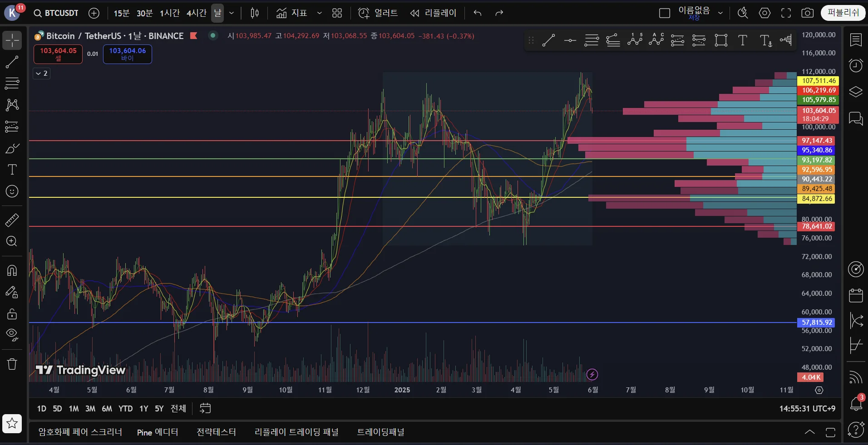This screenshot has height=445, width=868.
Task: Select the text annotation tool in sidebar
Action: point(12,170)
